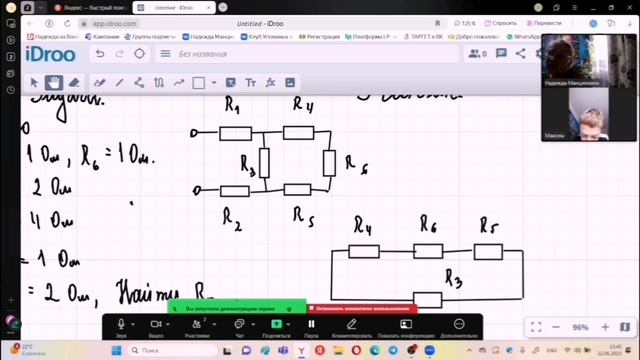
Task: Mute microphone in meeting toolbar
Action: pyautogui.click(x=121, y=327)
